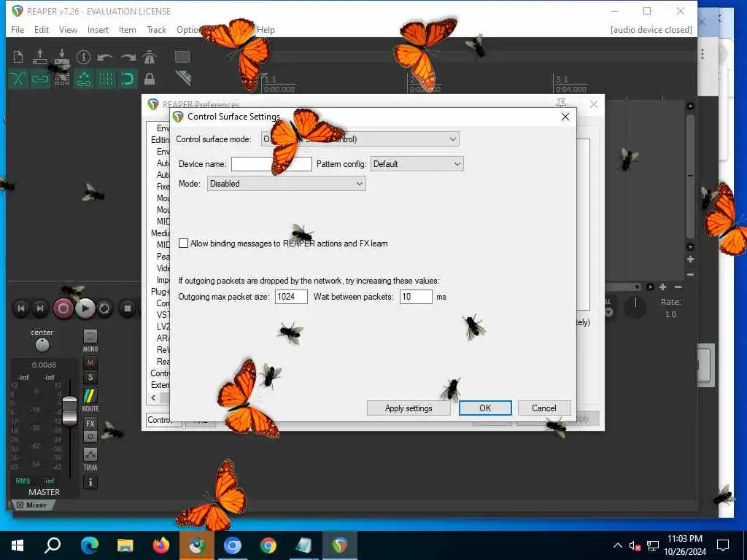
Task: Open the Edit menu
Action: pos(42,29)
